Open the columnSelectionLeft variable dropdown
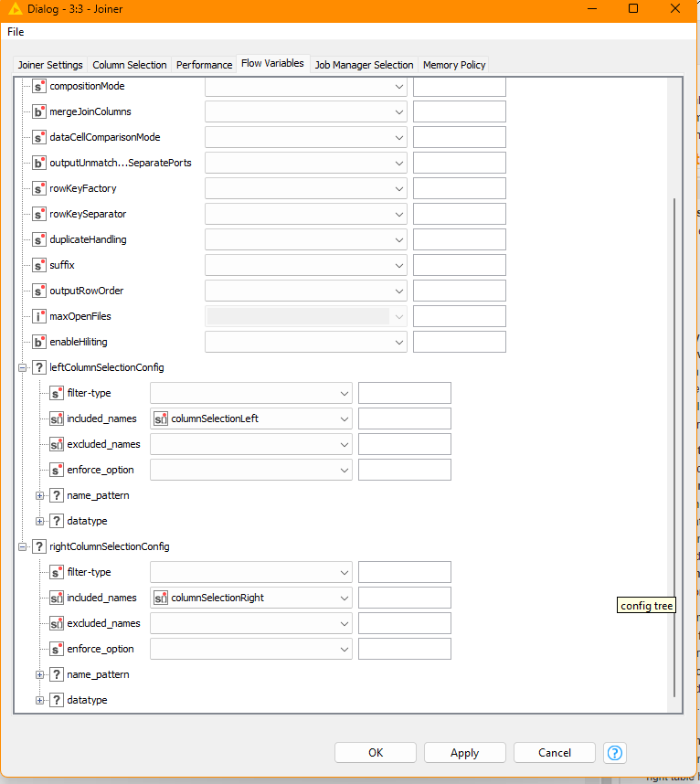700x784 pixels. click(x=344, y=418)
